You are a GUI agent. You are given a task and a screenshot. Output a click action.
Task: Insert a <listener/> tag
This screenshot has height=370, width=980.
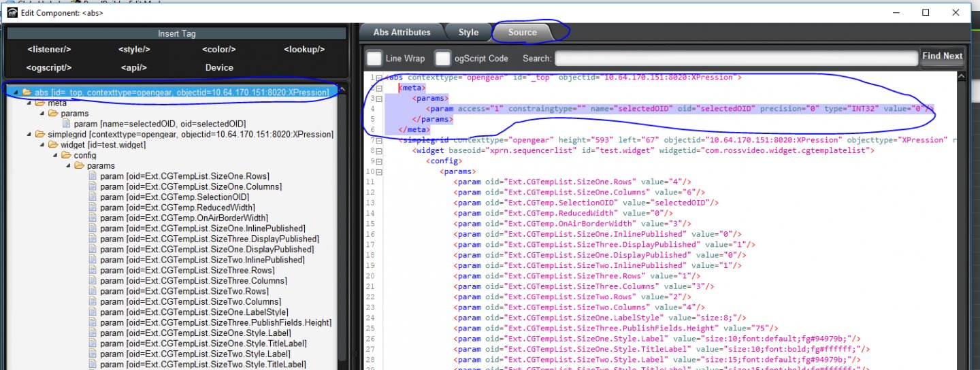point(49,50)
